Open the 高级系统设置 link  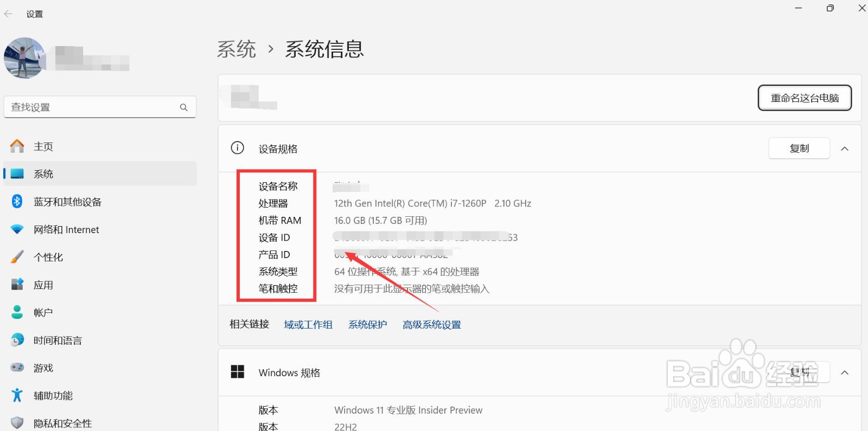pos(432,325)
